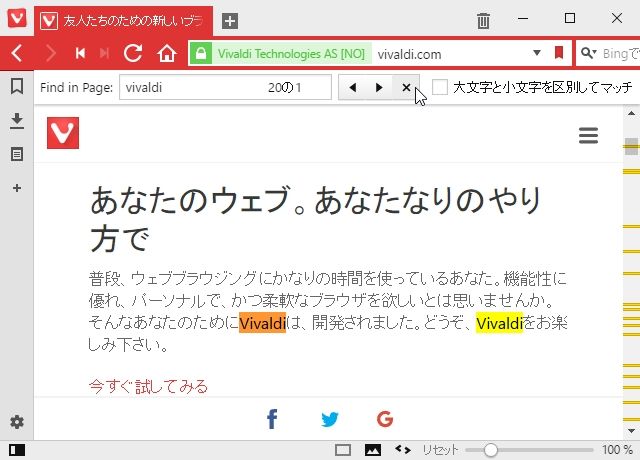Go forward to next page
Screen dimensions: 640x460
51,53
